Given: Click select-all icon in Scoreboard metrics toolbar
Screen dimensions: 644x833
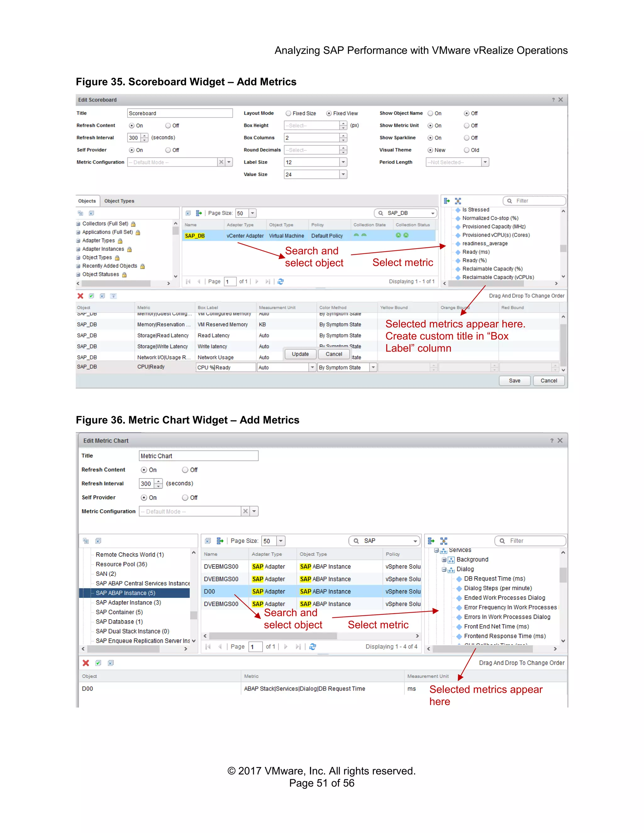Looking at the screenshot, I should tap(92, 296).
